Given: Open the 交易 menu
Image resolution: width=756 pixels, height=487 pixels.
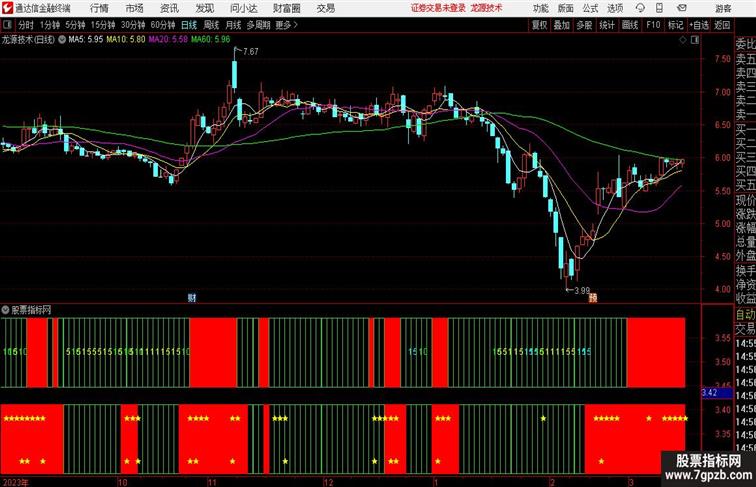Looking at the screenshot, I should [326, 8].
